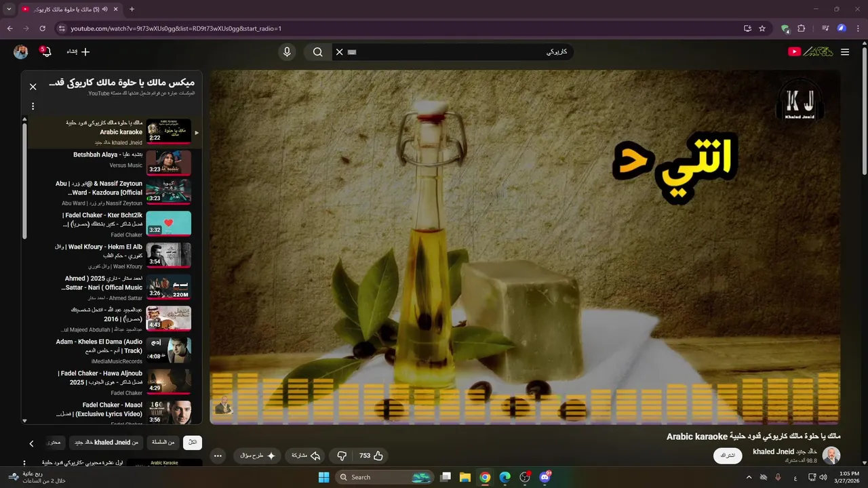Open site information icon in address bar
868x488 pixels.
[62, 28]
